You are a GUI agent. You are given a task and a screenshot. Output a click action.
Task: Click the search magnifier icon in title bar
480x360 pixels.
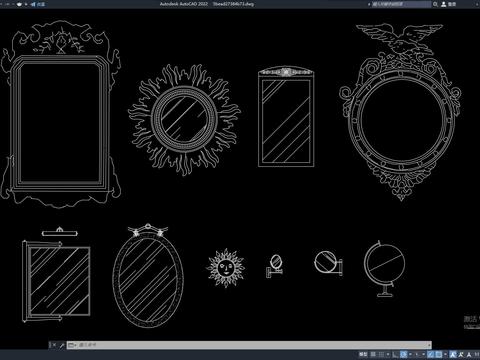point(435,4)
